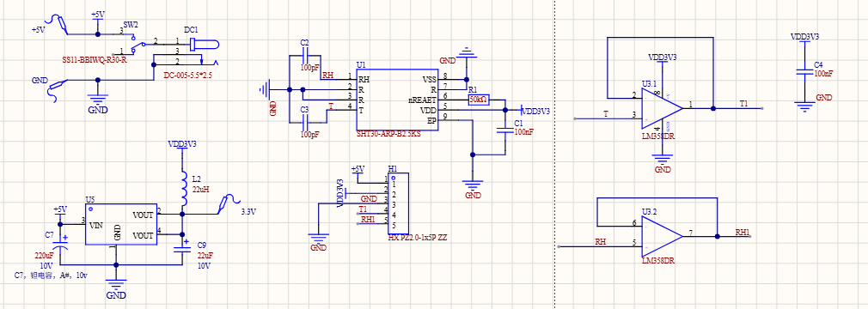Select the C1 100nF capacitor symbol
This screenshot has width=868, height=309.
click(x=504, y=131)
